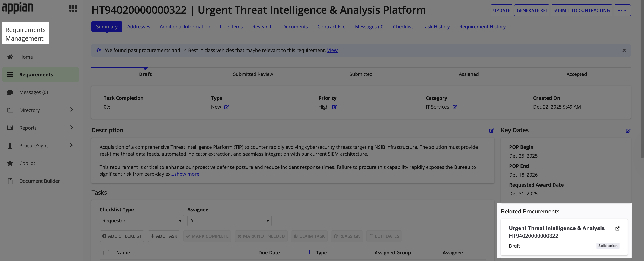Image resolution: width=644 pixels, height=261 pixels.
Task: Open the apps grid navigation icon
Action: tap(73, 8)
